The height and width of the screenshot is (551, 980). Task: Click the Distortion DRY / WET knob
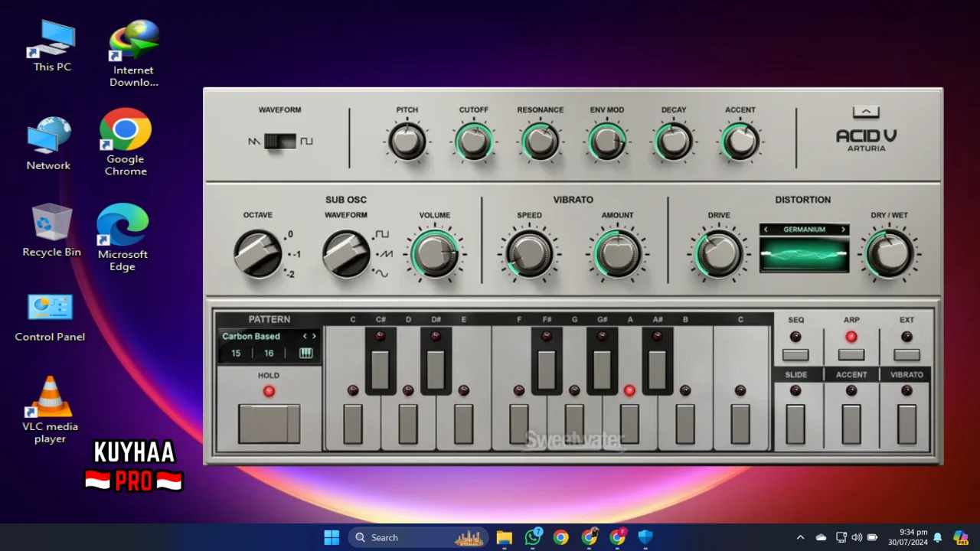pyautogui.click(x=890, y=254)
